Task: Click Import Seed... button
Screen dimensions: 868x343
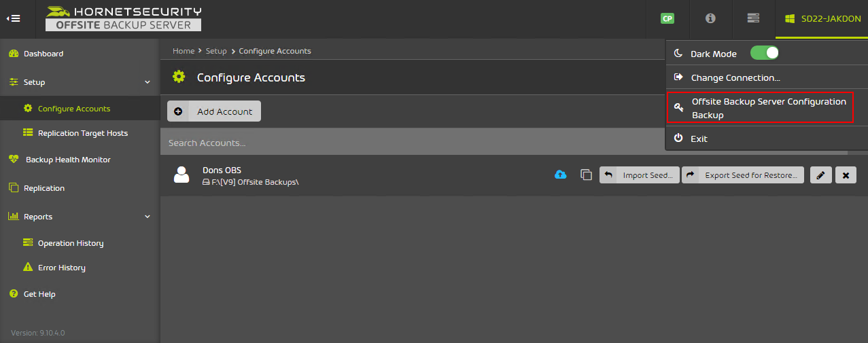Action: [640, 175]
